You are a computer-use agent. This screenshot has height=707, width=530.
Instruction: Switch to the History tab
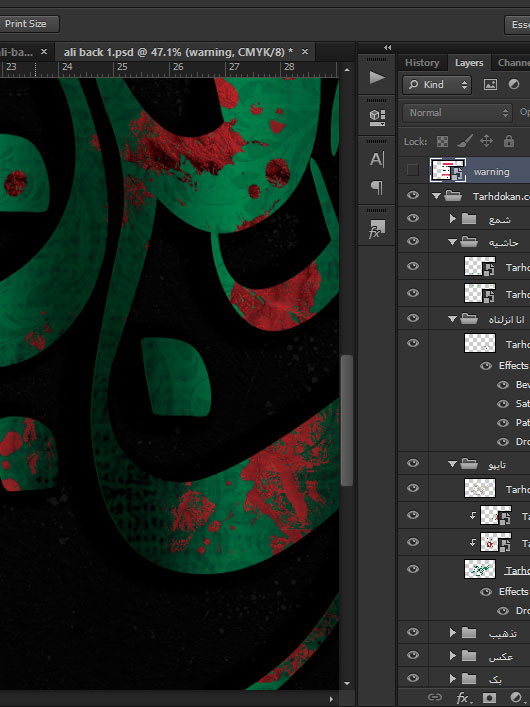[x=422, y=63]
